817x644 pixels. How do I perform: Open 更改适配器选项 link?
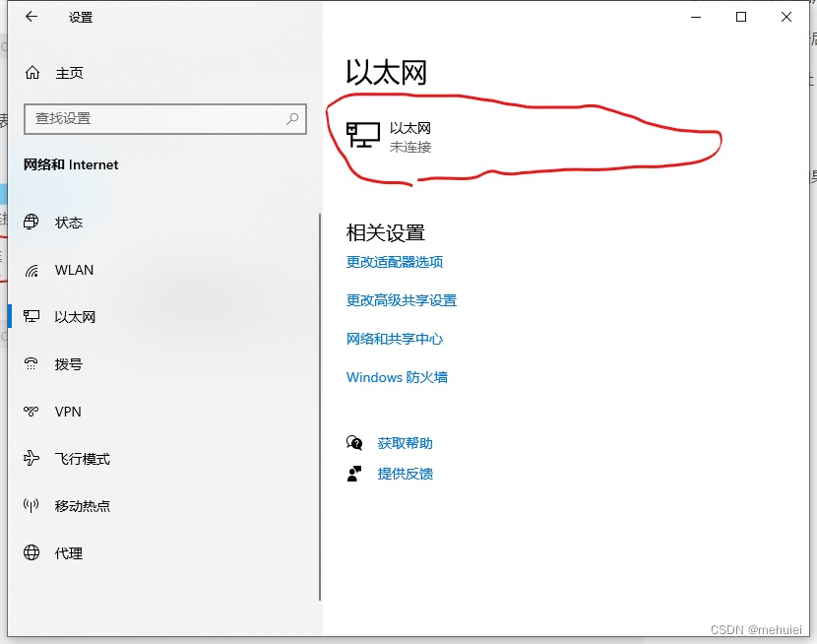point(395,262)
